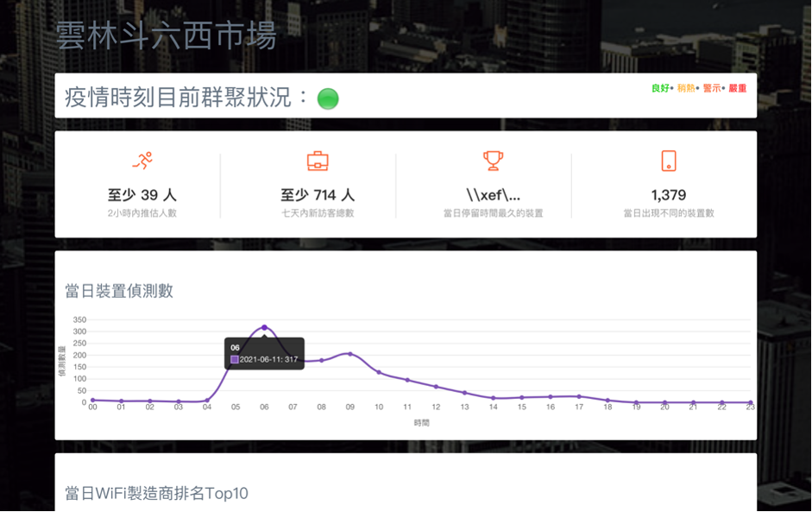Screen dimensions: 812x512
Task: Click the 嚴重 legend label
Action: point(738,88)
